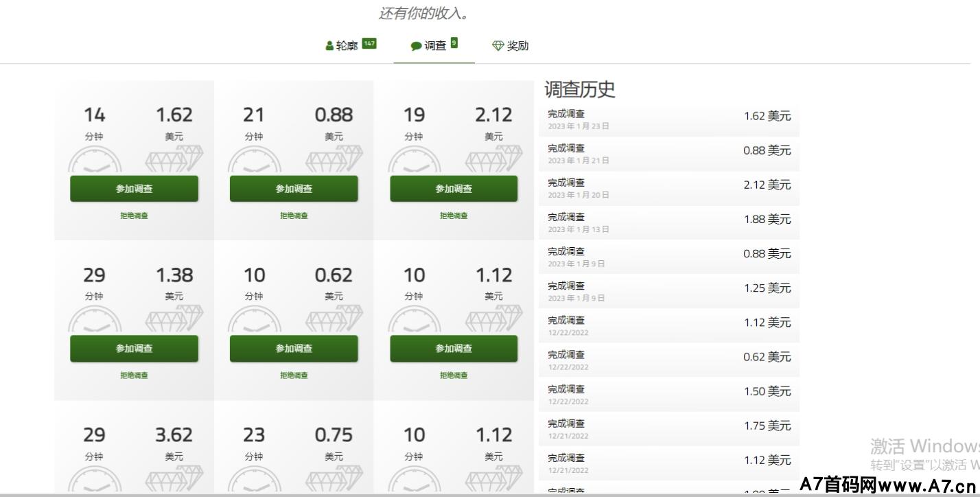The width and height of the screenshot is (980, 497).
Task: Click the 1.50 美元 completed survey history row
Action: click(x=668, y=394)
